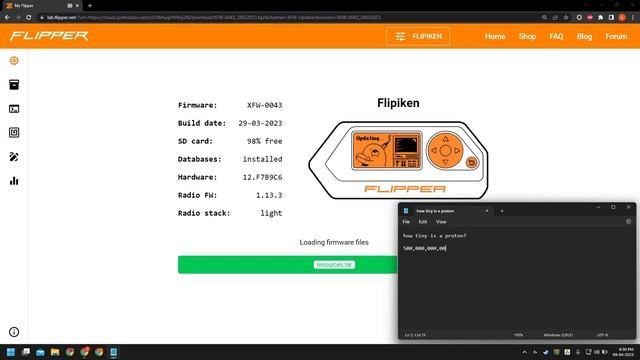
Task: Open the Shop link
Action: 527,36
